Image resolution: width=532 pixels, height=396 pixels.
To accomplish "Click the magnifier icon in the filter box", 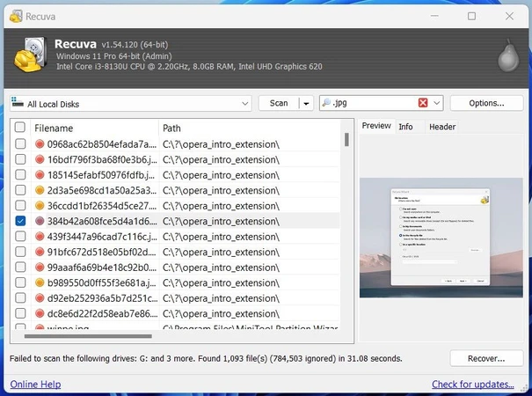I will 327,104.
